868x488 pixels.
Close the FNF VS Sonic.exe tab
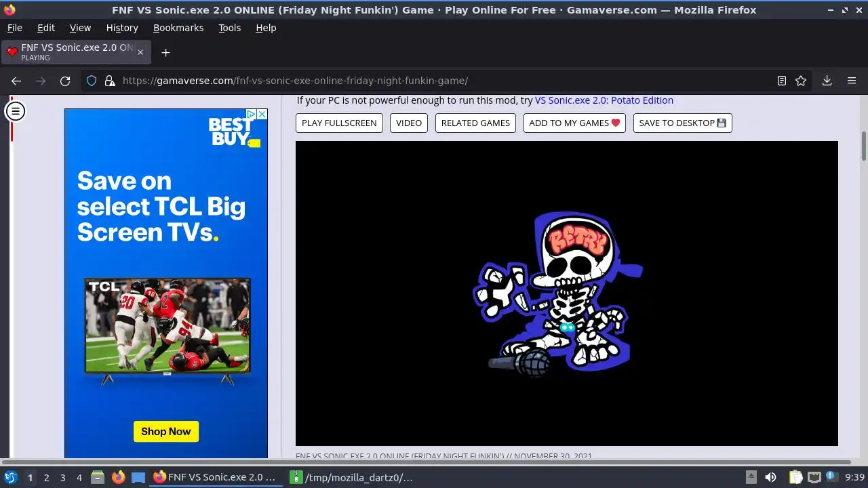pyautogui.click(x=140, y=52)
